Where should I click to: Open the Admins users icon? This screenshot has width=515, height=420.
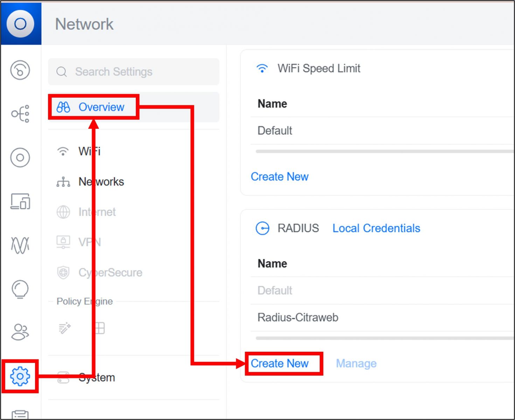20,332
